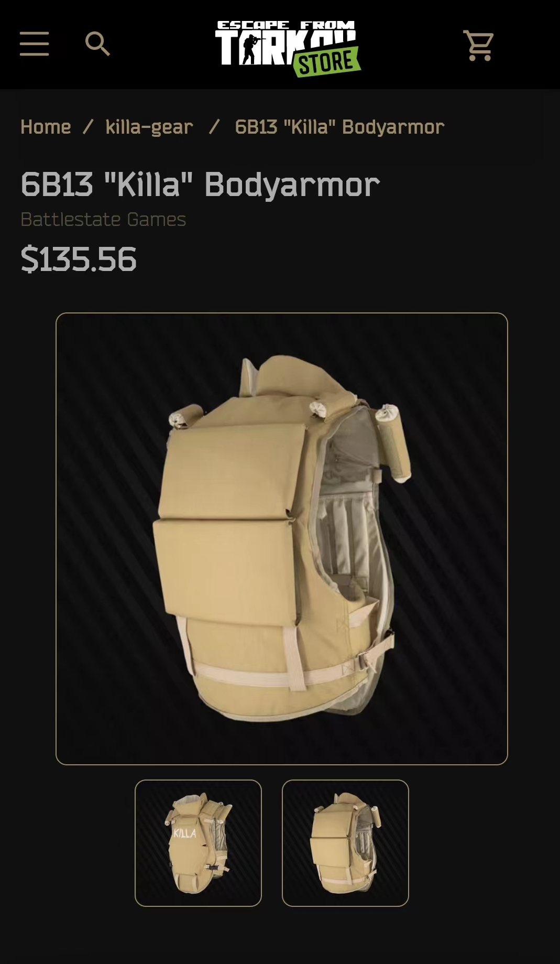Click the $135.56 price

[79, 259]
